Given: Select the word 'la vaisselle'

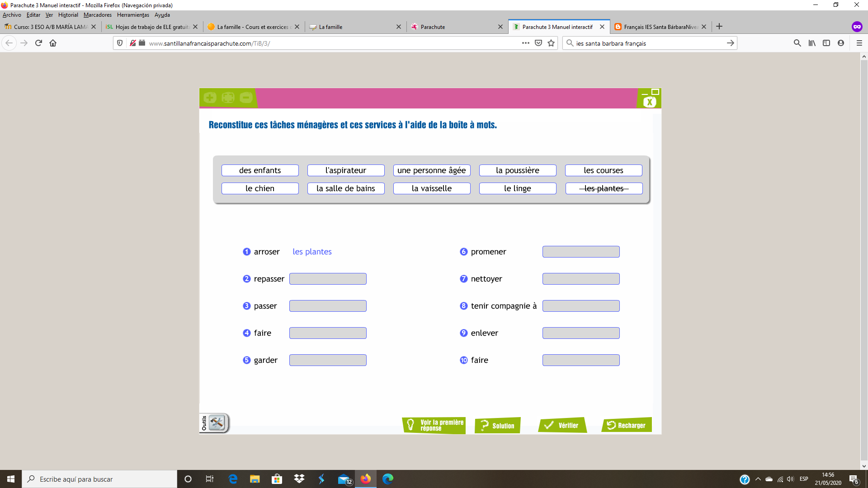Looking at the screenshot, I should (x=431, y=188).
